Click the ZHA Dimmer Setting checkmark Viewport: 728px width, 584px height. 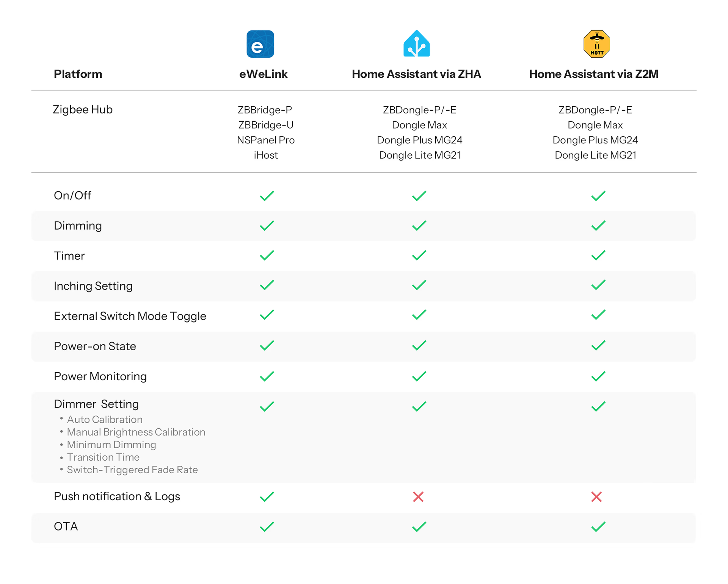pyautogui.click(x=419, y=406)
